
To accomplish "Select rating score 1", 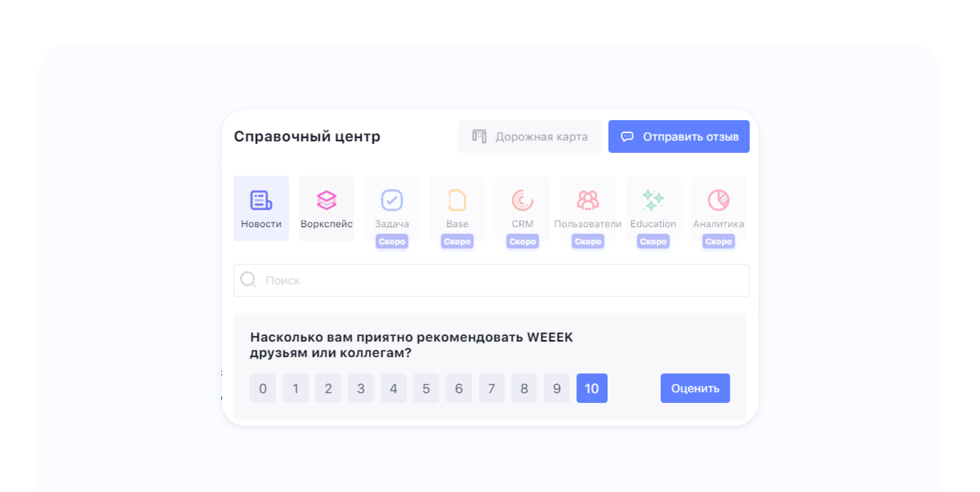I will pyautogui.click(x=295, y=388).
